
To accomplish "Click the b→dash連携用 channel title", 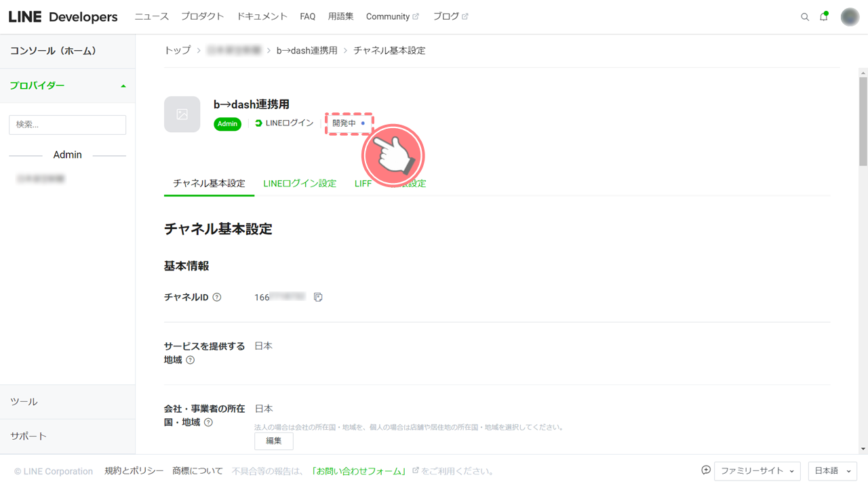I will coord(252,104).
